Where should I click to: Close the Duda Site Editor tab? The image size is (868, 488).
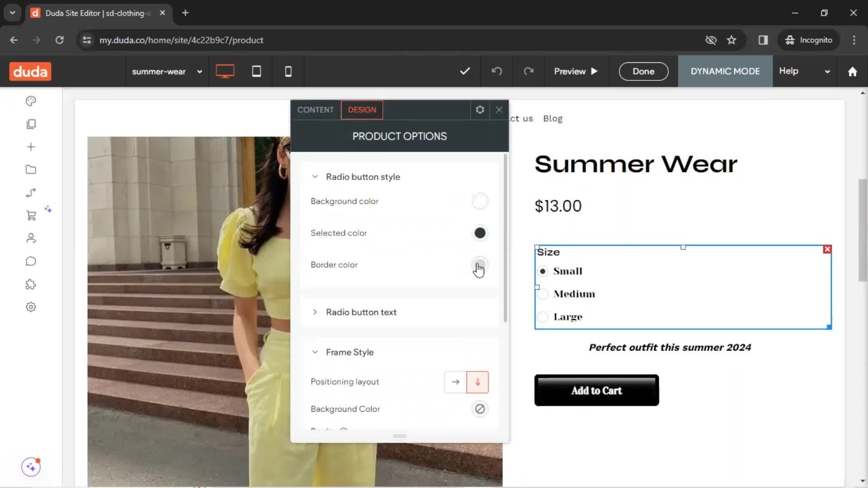[162, 13]
